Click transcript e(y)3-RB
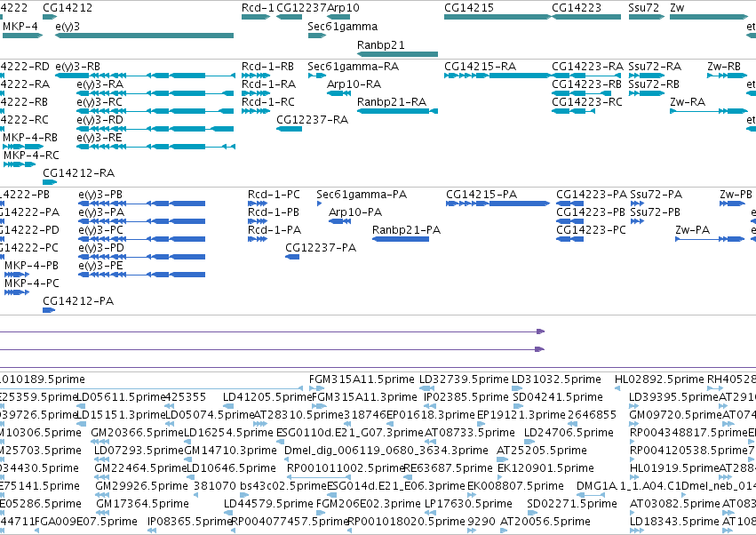Image resolution: width=756 pixels, height=535 pixels. click(x=145, y=76)
